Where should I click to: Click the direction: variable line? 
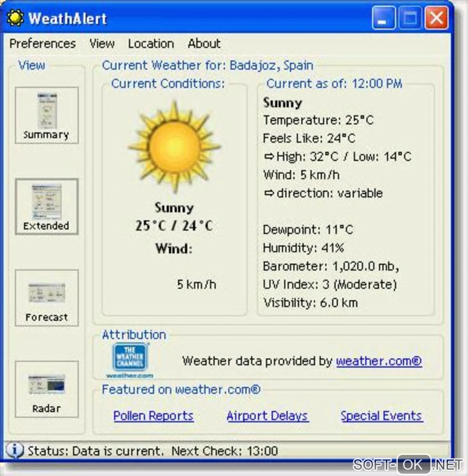[x=323, y=193]
